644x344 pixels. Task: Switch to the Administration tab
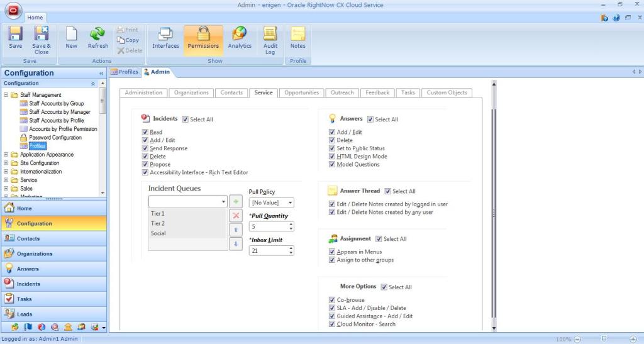pos(143,92)
